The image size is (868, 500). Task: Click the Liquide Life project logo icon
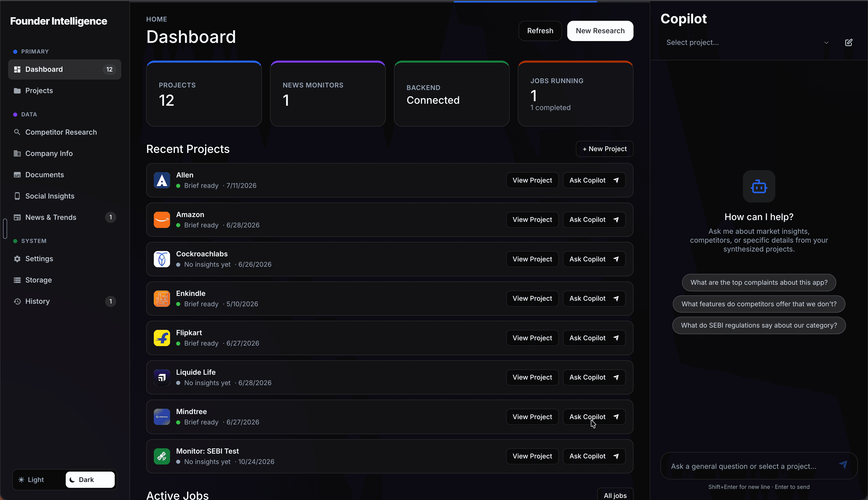coord(162,377)
